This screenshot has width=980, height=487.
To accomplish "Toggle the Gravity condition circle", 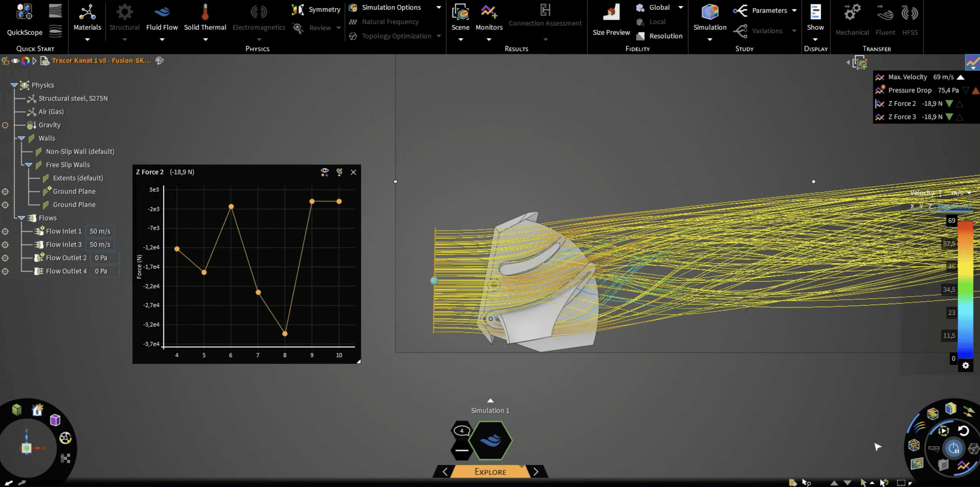I will point(5,125).
